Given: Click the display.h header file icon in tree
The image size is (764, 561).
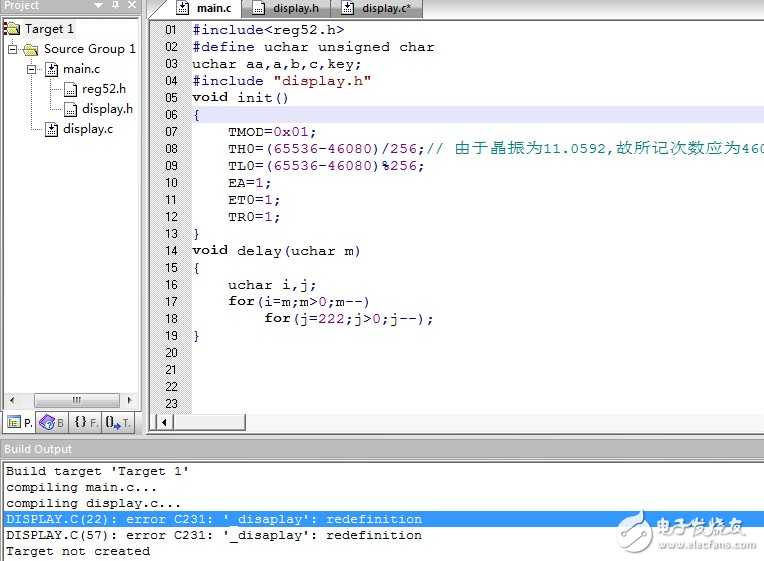Looking at the screenshot, I should pyautogui.click(x=71, y=110).
